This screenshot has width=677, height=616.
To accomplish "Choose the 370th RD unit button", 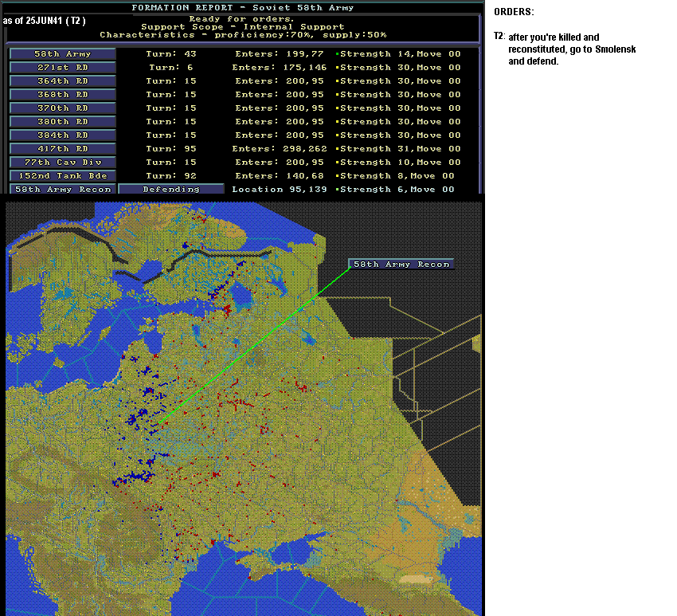I will (x=63, y=108).
